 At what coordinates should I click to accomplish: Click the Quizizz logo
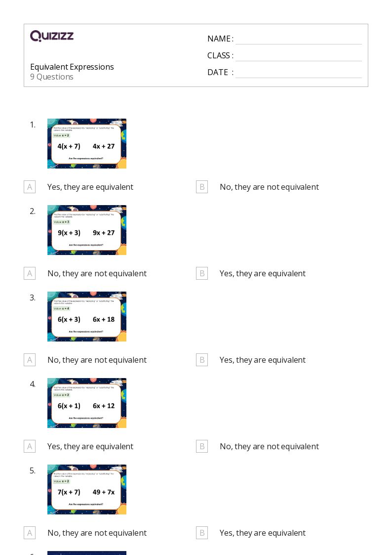click(x=52, y=36)
